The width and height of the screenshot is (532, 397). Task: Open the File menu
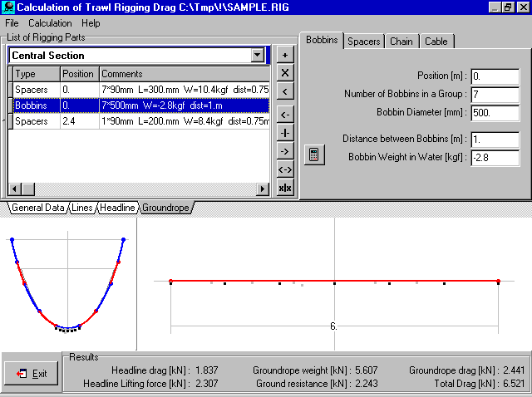click(12, 23)
